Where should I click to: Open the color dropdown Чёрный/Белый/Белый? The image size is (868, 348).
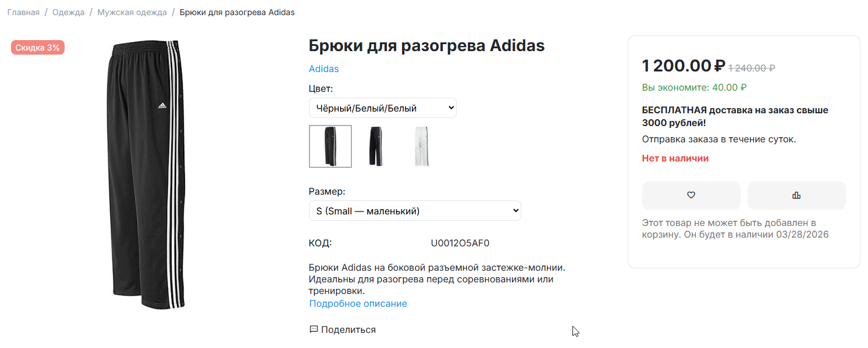pyautogui.click(x=383, y=108)
